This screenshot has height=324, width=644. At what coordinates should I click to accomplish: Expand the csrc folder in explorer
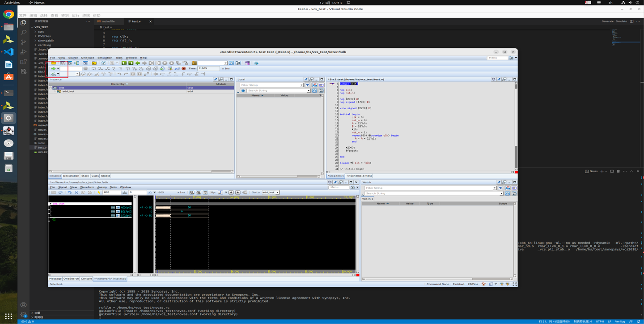click(41, 32)
